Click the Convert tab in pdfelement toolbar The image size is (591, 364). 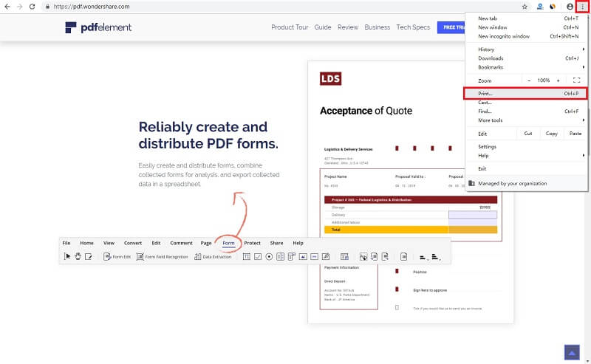click(133, 243)
